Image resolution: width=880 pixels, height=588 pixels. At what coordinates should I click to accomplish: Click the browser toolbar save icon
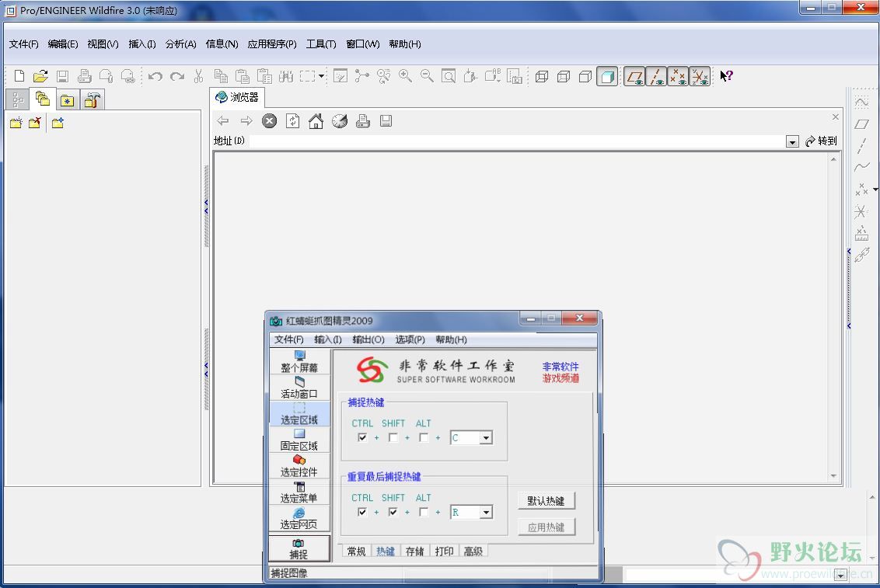click(x=386, y=121)
